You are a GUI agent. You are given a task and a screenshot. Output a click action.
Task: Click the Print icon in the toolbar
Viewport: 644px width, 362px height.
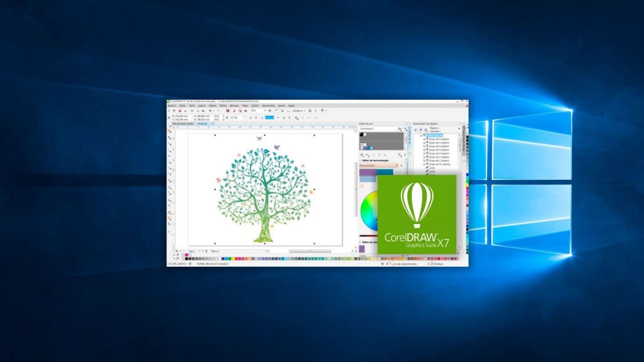pyautogui.click(x=184, y=111)
